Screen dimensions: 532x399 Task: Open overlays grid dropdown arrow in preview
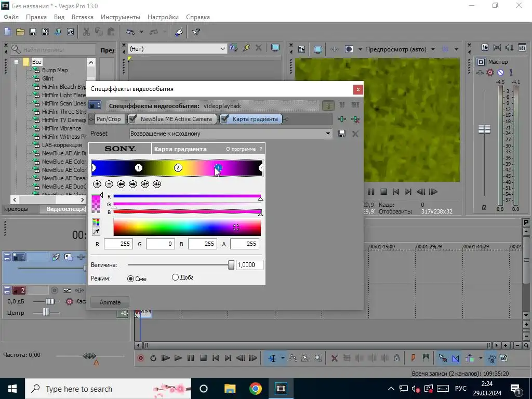[456, 49]
